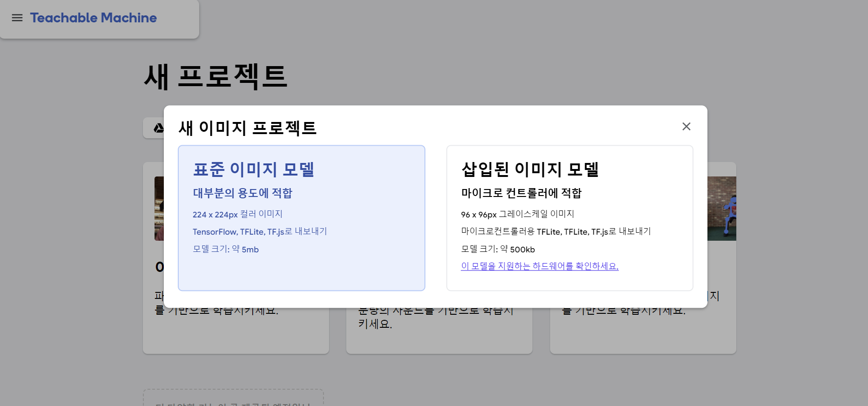This screenshot has height=406, width=868.
Task: Click the 마이크로컨트롤러용 TFLite export line
Action: point(556,231)
